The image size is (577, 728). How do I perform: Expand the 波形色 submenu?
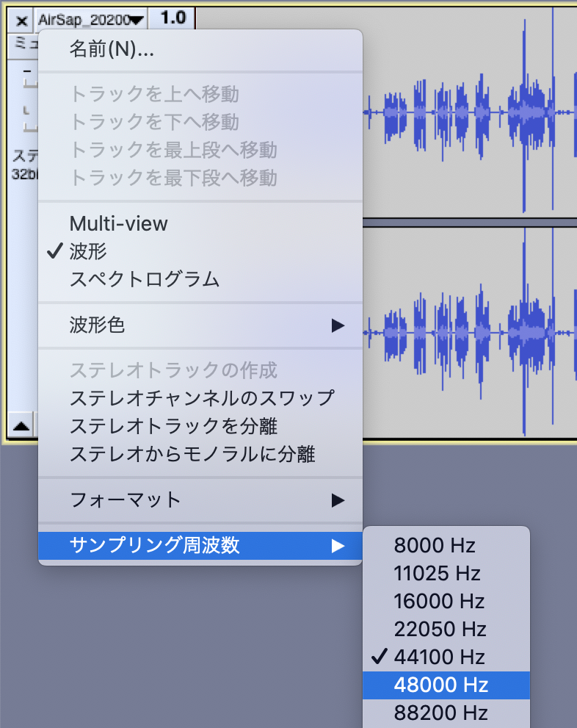tap(200, 325)
